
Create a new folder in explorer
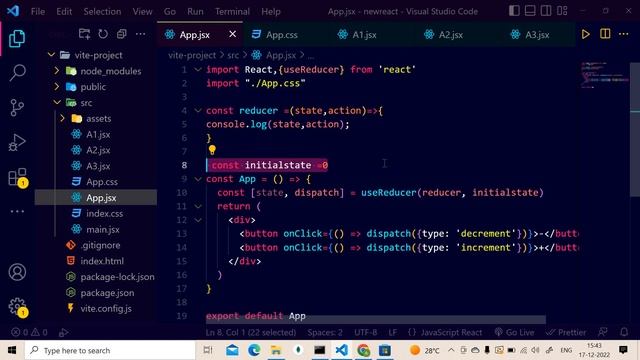click(x=84, y=34)
